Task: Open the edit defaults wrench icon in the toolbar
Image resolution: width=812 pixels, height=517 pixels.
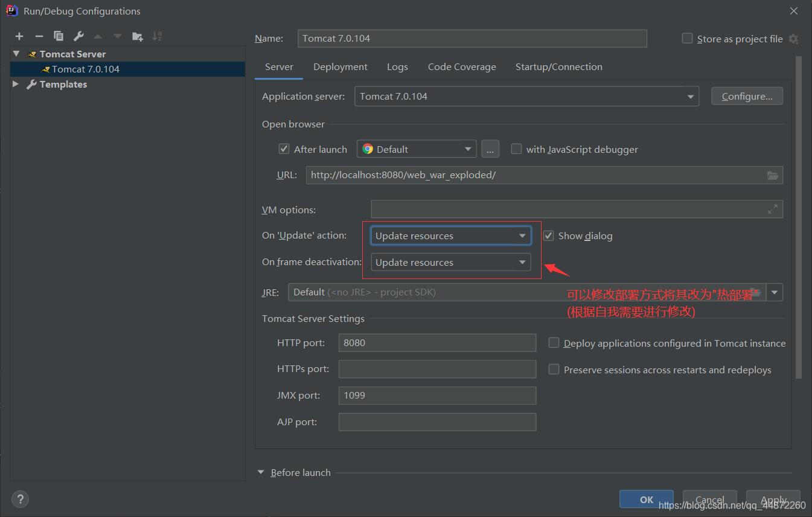Action: click(78, 36)
